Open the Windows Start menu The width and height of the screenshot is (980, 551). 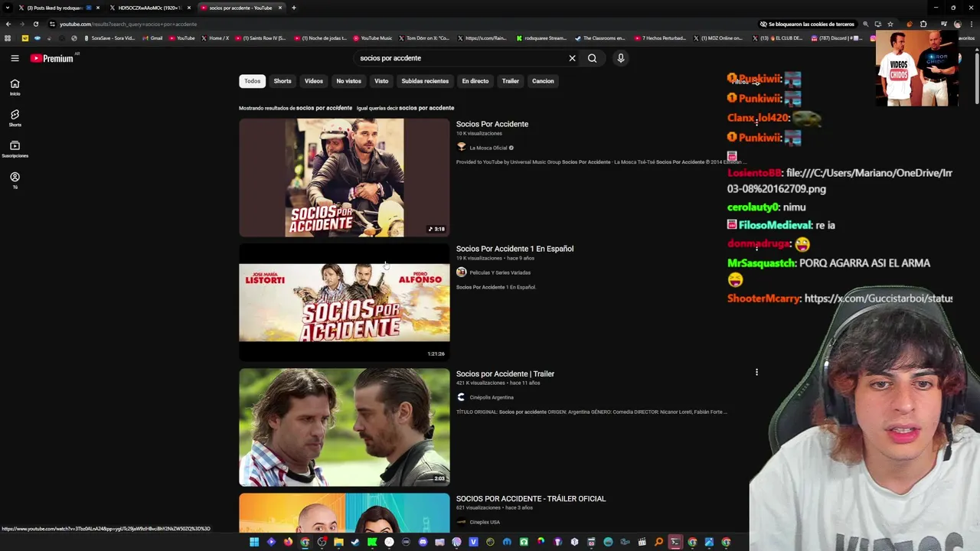click(254, 542)
